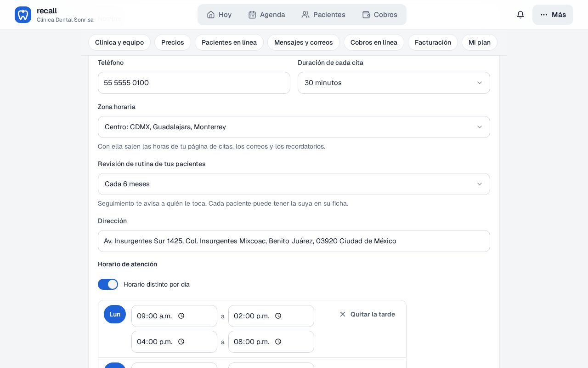Click clock icon in Monday 04:00 p.m. field
Viewport: 588px width, 368px height.
pyautogui.click(x=181, y=342)
